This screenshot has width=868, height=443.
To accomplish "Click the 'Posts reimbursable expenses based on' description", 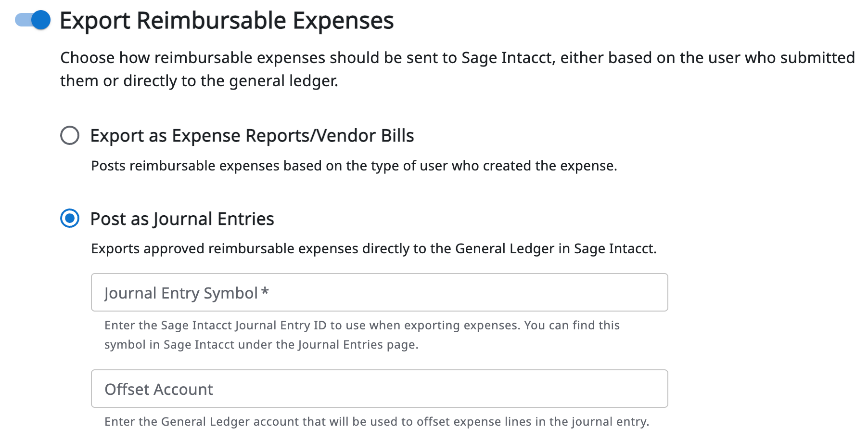I will point(354,166).
